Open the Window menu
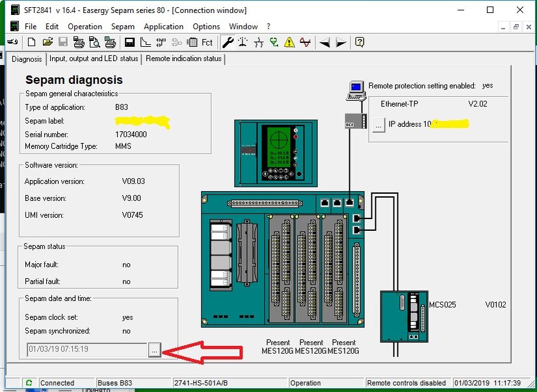The width and height of the screenshot is (537, 392). tap(243, 27)
